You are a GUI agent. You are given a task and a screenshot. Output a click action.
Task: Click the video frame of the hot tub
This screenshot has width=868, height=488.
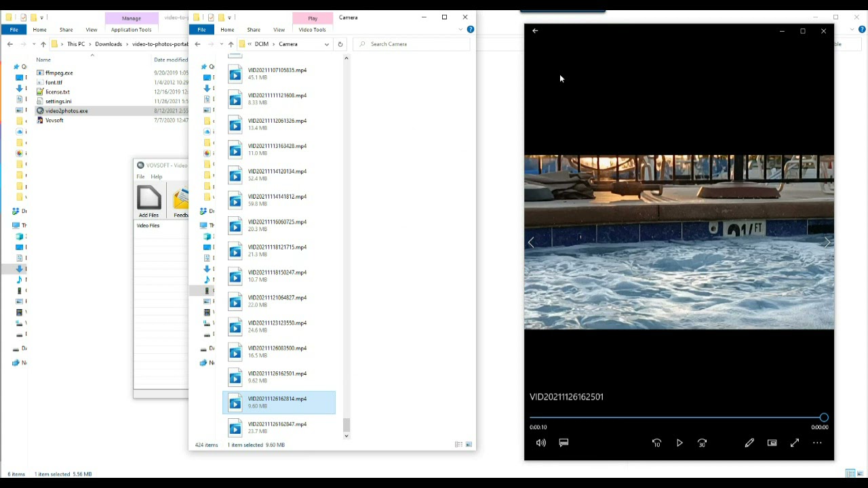tap(679, 242)
